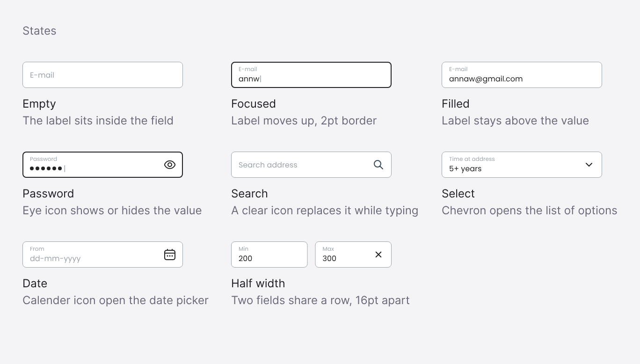The width and height of the screenshot is (640, 364).
Task: Click "Label stays above the value" description
Action: click(x=516, y=121)
